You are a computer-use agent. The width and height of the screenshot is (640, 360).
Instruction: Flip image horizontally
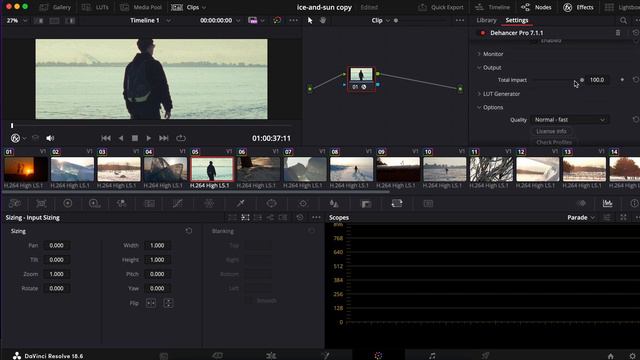click(x=151, y=303)
